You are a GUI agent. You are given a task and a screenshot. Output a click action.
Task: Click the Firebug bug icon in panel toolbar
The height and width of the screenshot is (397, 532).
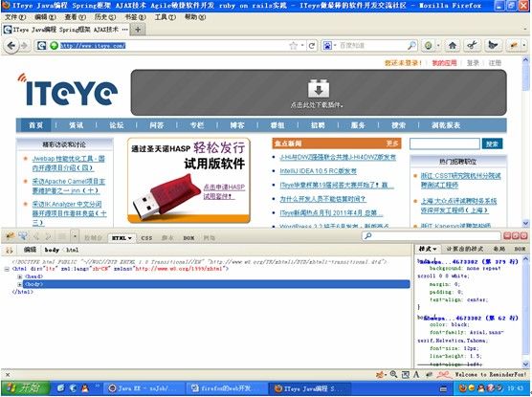click(x=10, y=236)
